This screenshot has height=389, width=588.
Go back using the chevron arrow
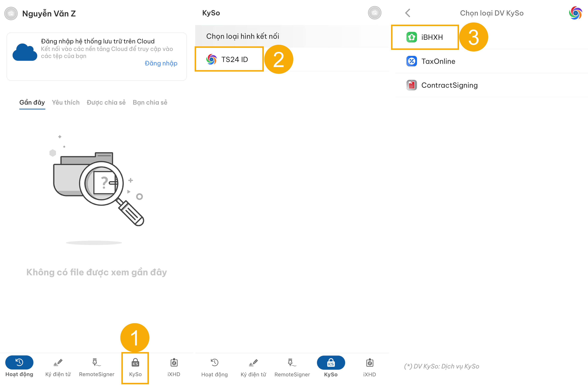408,13
